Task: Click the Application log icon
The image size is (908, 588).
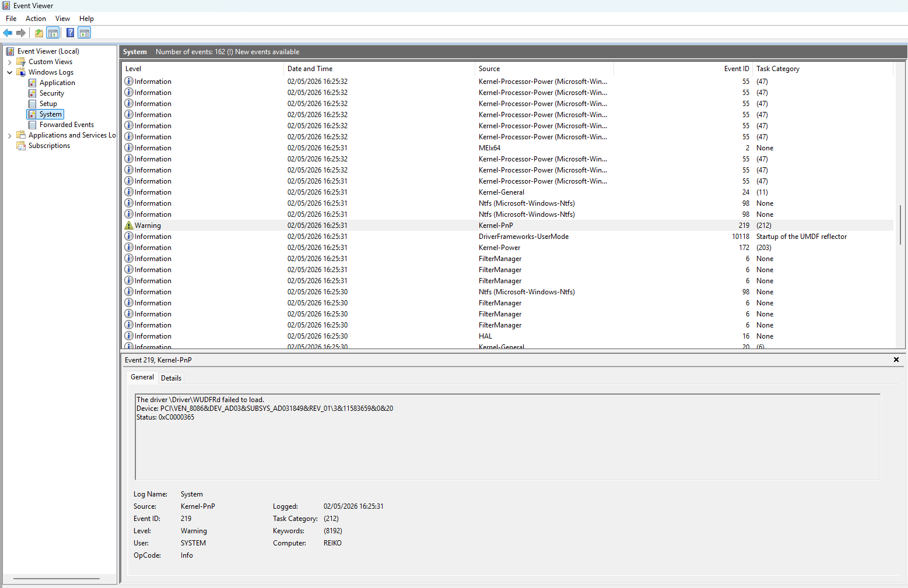Action: (x=33, y=83)
